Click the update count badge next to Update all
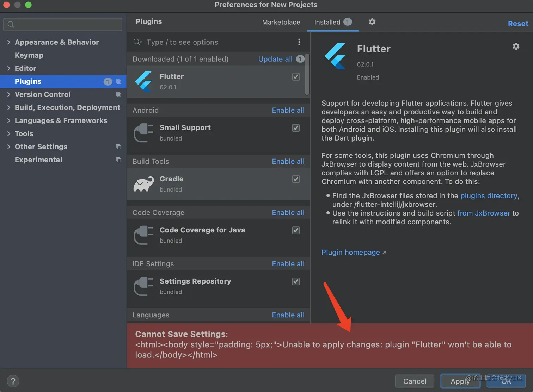Screen dimensions: 533x392 (x=300, y=59)
